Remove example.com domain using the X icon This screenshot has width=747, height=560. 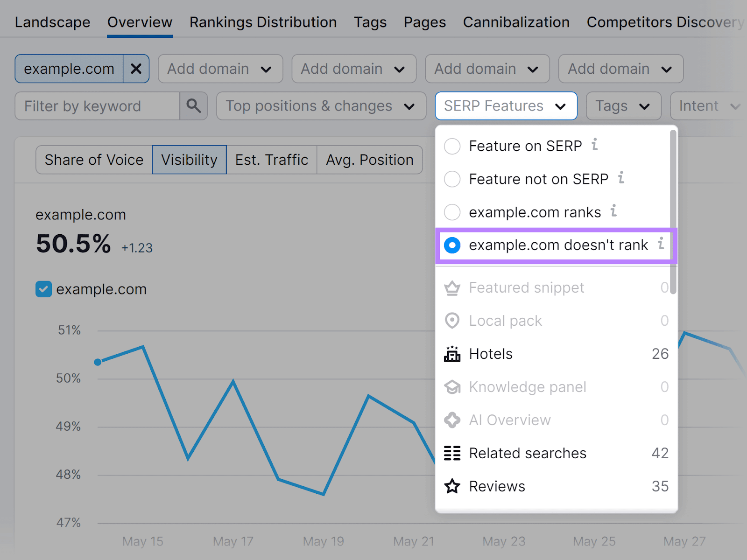[x=136, y=69]
